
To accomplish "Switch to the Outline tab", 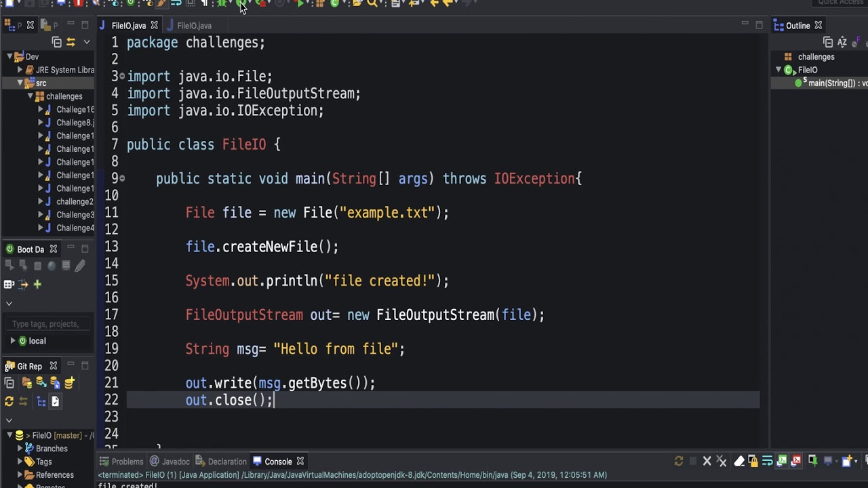I will [x=797, y=26].
